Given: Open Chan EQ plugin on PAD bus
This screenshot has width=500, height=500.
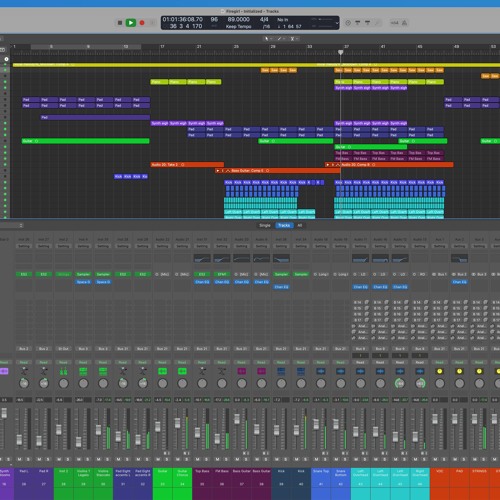Looking at the screenshot, I should pos(459,282).
